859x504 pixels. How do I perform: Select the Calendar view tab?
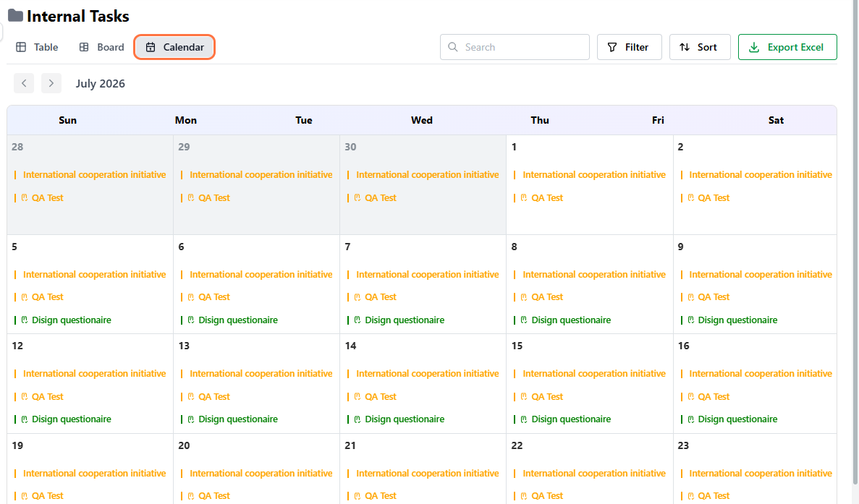[x=174, y=47]
